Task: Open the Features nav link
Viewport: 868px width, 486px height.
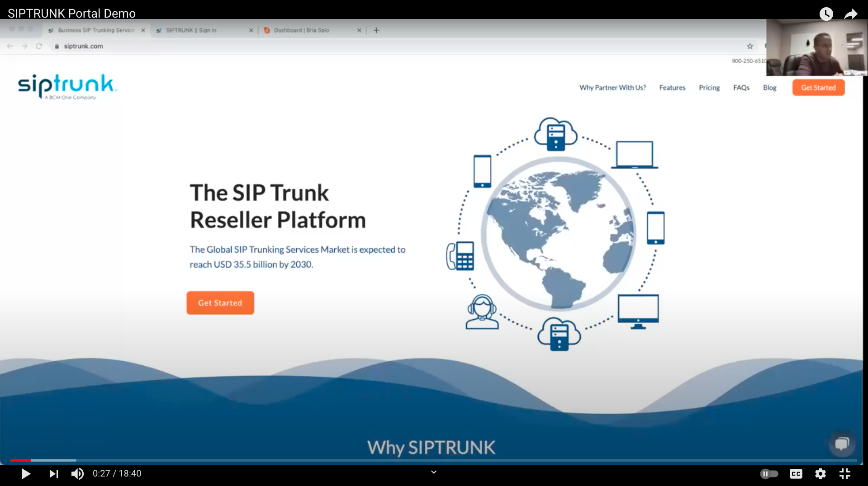Action: click(x=672, y=88)
